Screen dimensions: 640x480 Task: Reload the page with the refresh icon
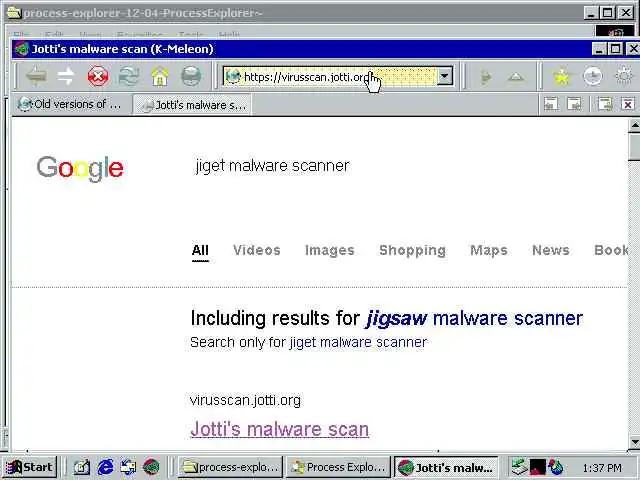129,76
